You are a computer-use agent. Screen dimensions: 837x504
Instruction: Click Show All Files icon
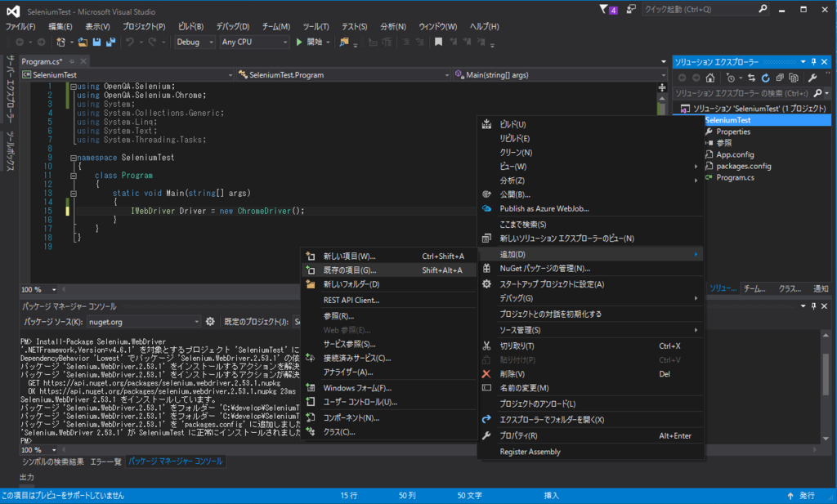(x=794, y=78)
